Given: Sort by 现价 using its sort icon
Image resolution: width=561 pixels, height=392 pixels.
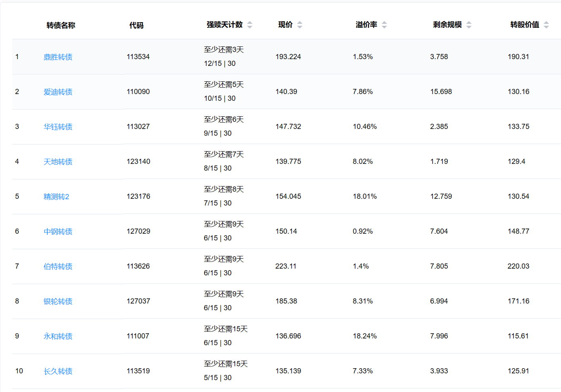Looking at the screenshot, I should pos(300,25).
